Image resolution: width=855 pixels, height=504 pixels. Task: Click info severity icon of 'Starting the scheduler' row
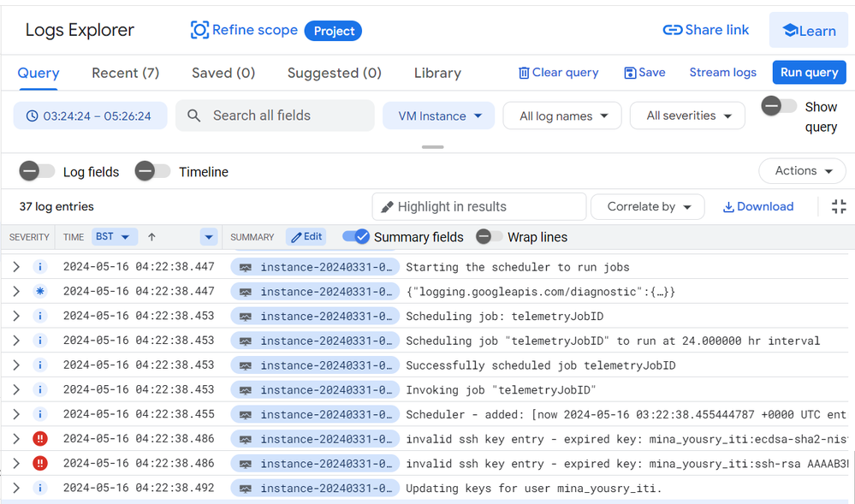coord(40,267)
